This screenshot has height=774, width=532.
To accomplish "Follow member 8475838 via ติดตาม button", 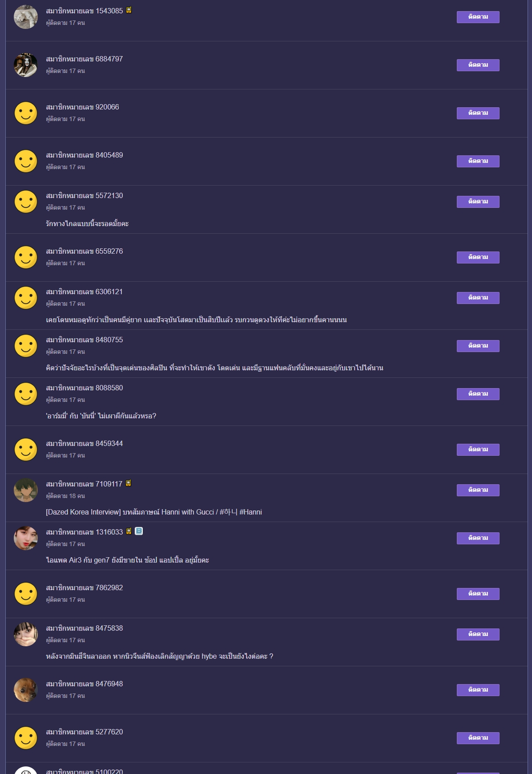I will click(478, 634).
